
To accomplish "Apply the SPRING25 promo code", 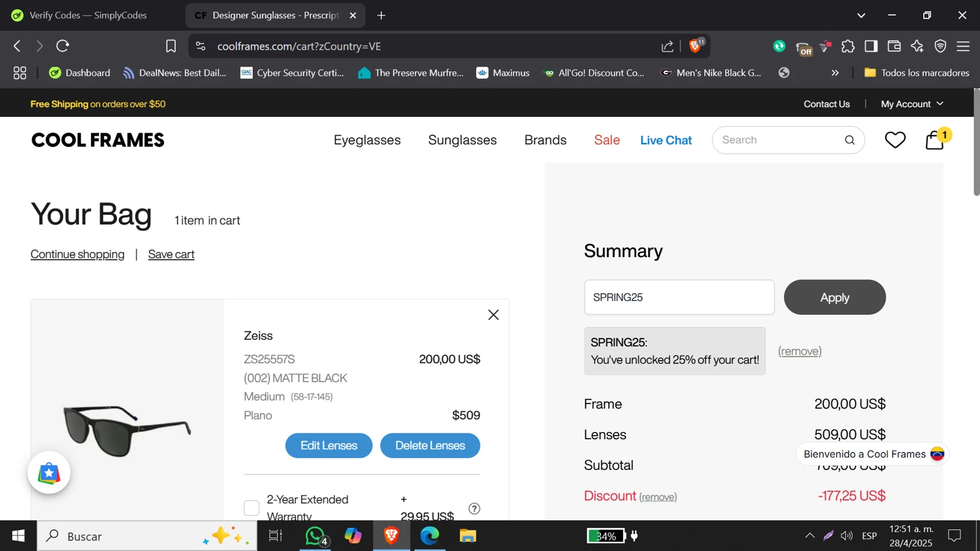I will click(x=834, y=297).
